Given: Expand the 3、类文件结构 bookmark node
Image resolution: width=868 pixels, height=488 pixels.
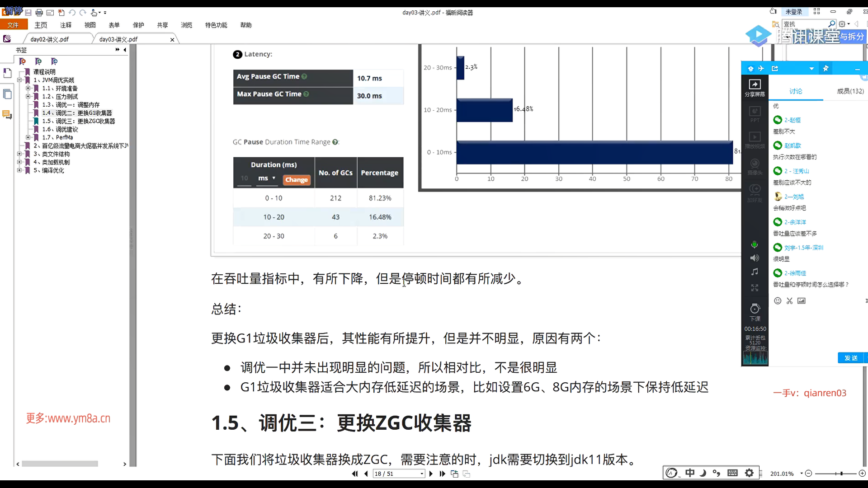Looking at the screenshot, I should [x=19, y=154].
